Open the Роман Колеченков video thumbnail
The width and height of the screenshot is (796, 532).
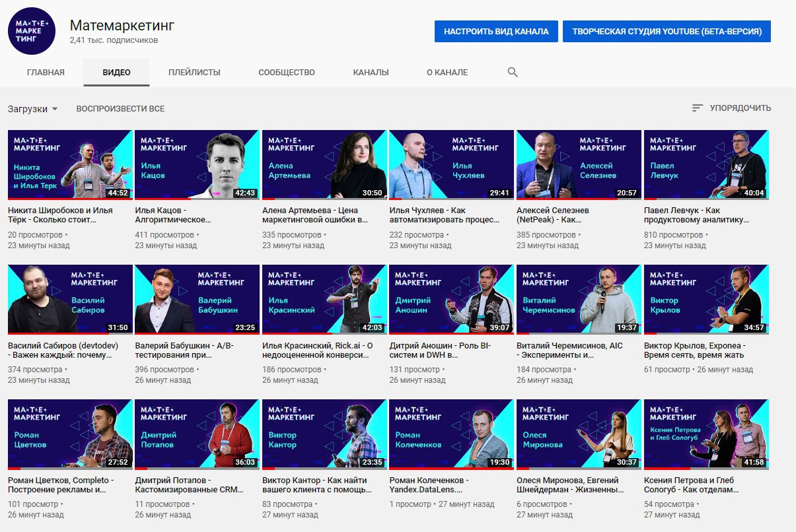coord(451,434)
